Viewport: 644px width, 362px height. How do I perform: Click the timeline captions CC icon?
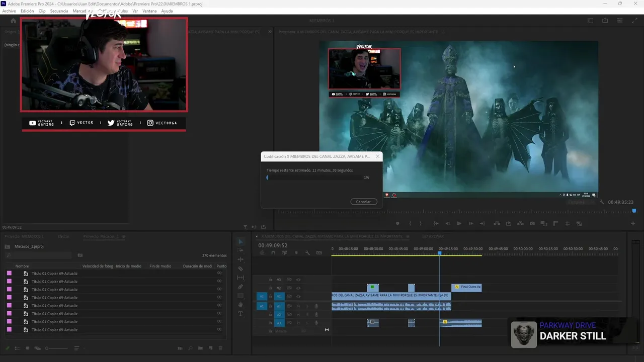pos(319,253)
